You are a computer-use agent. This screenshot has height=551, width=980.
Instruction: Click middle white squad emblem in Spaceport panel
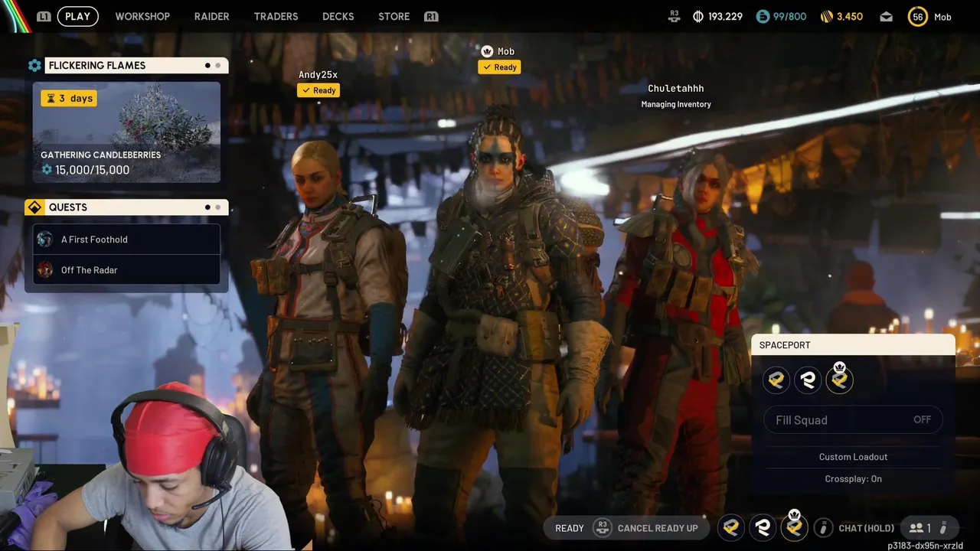pos(808,380)
